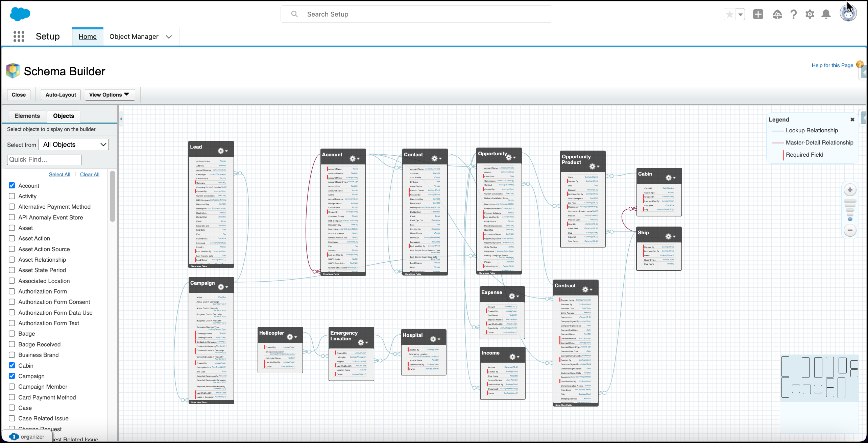Expand the Object Manager tab chevron
The width and height of the screenshot is (868, 443).
[169, 37]
